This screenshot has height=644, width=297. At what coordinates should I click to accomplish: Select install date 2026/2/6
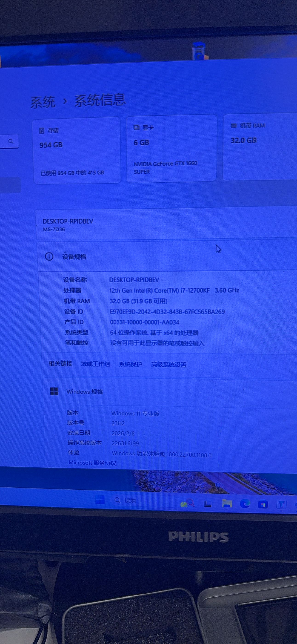[x=123, y=433]
